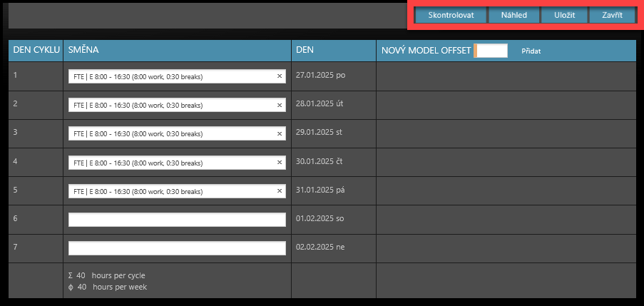
Task: Clear the shift selection for day 1
Action: [x=280, y=76]
